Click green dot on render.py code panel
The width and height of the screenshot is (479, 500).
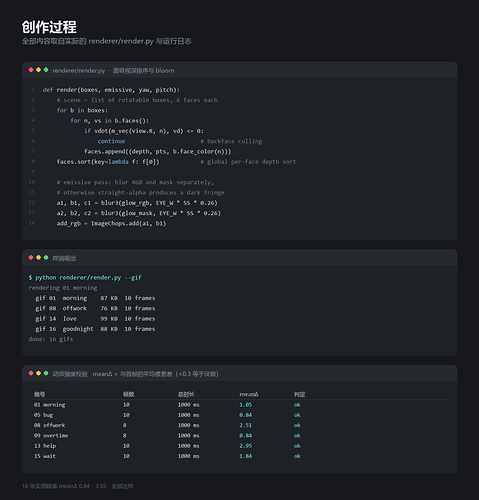pos(46,70)
